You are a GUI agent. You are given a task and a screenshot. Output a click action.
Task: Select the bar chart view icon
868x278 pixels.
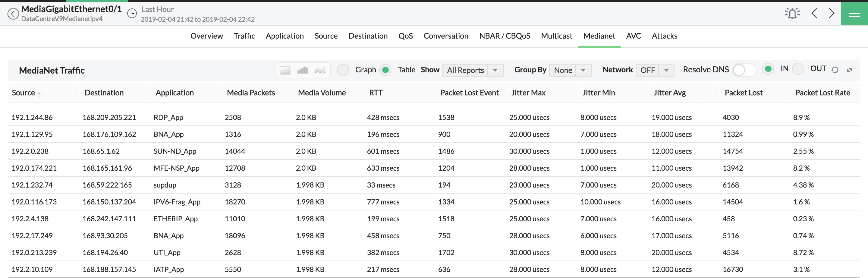302,71
